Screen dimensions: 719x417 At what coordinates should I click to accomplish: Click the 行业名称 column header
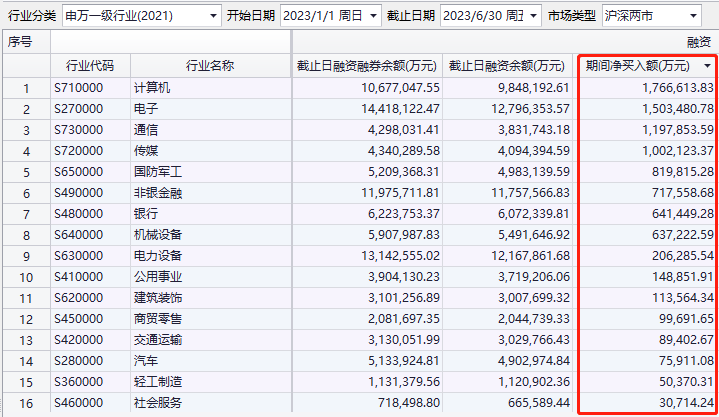tap(210, 66)
